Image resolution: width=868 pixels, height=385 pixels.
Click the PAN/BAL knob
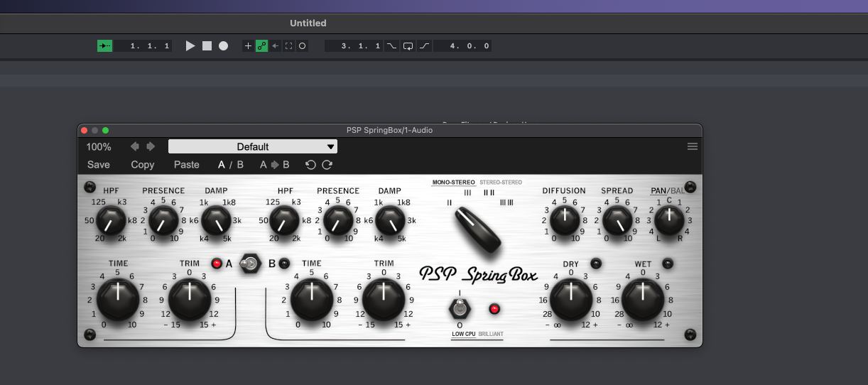(668, 222)
